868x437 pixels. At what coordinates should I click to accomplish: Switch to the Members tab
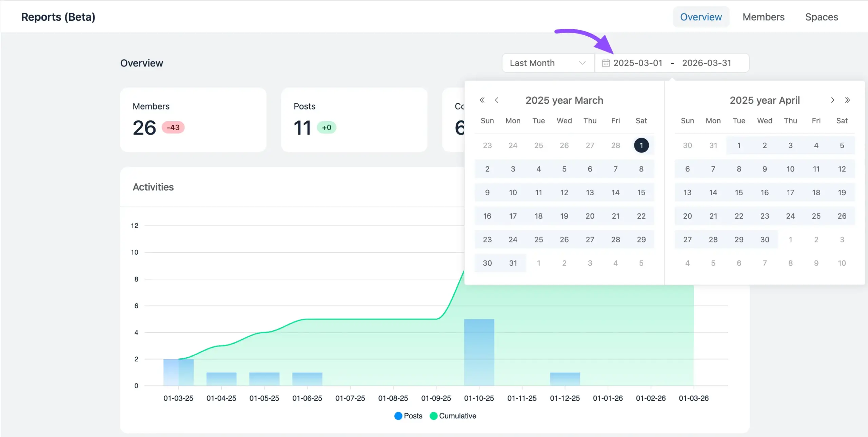coord(763,17)
